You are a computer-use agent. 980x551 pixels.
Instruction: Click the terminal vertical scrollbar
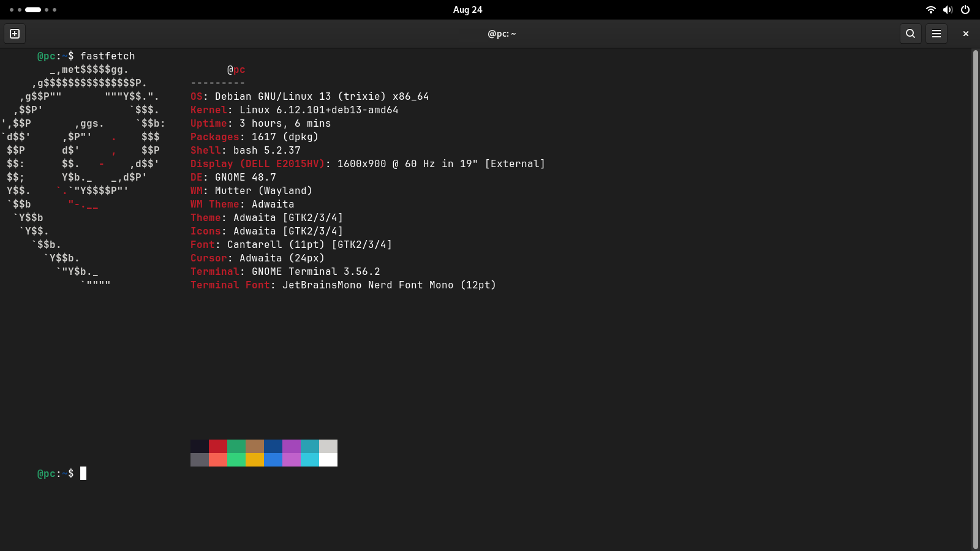[975, 299]
